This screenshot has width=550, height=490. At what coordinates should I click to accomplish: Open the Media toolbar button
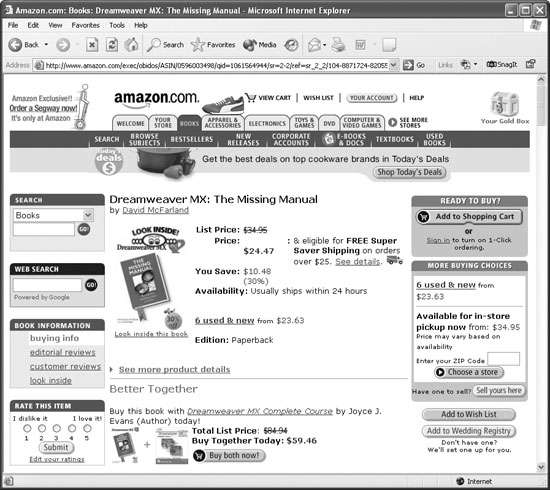[260, 45]
